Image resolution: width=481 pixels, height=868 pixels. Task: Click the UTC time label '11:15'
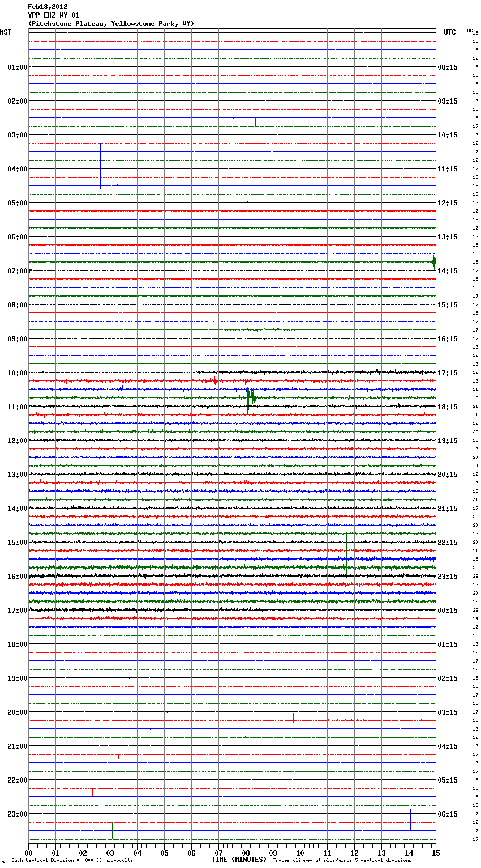[x=448, y=169]
